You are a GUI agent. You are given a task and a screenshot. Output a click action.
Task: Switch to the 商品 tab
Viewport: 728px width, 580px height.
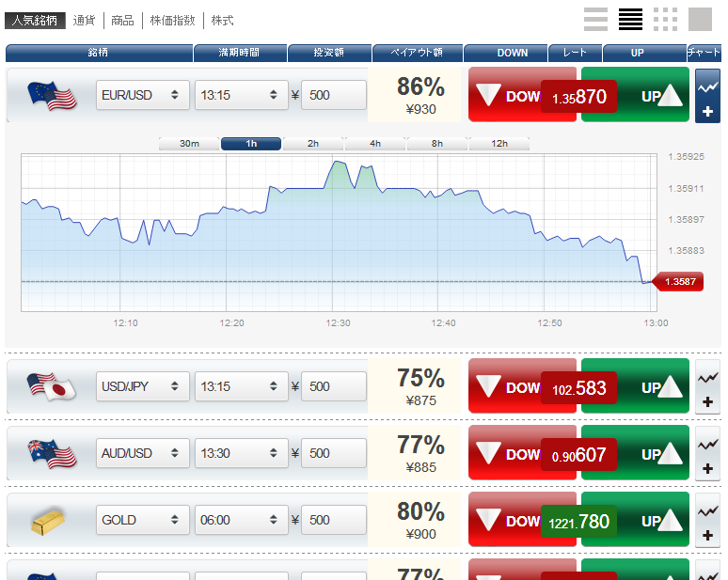click(x=122, y=21)
